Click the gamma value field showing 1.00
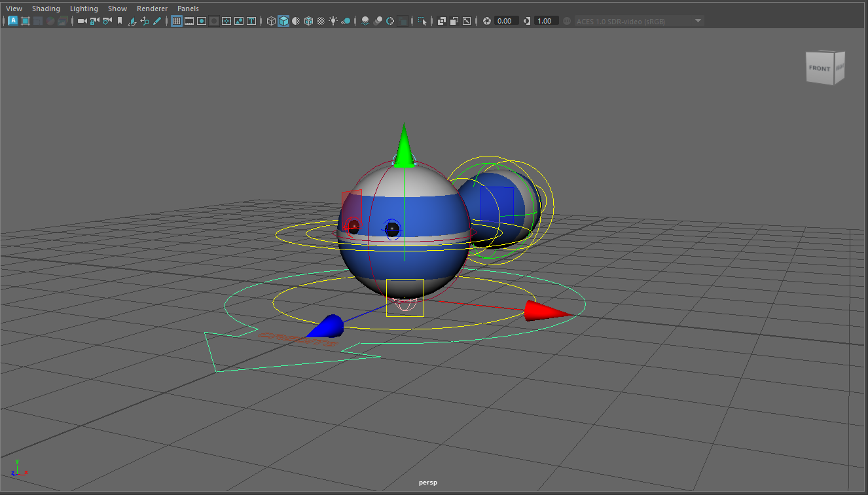Image resolution: width=868 pixels, height=495 pixels. pyautogui.click(x=544, y=21)
